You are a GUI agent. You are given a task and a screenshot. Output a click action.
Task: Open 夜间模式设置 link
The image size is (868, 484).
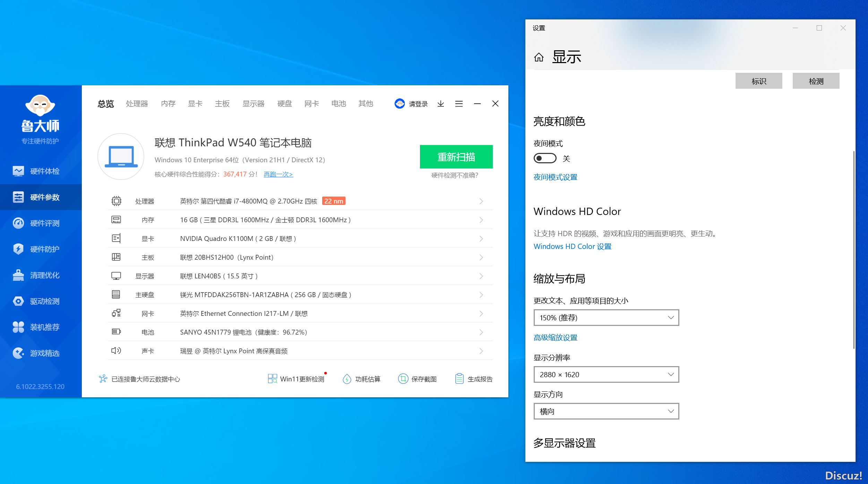pos(556,177)
